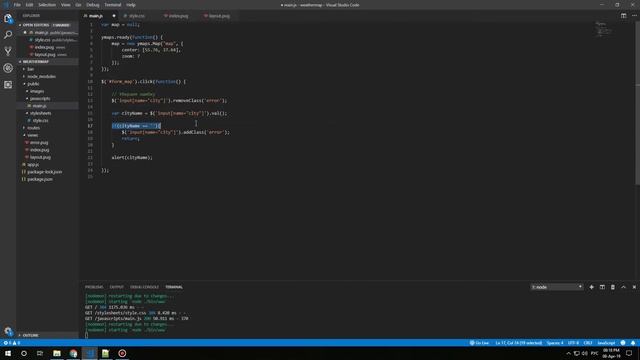Click the unsaved dot on the main.js tab

(x=114, y=16)
